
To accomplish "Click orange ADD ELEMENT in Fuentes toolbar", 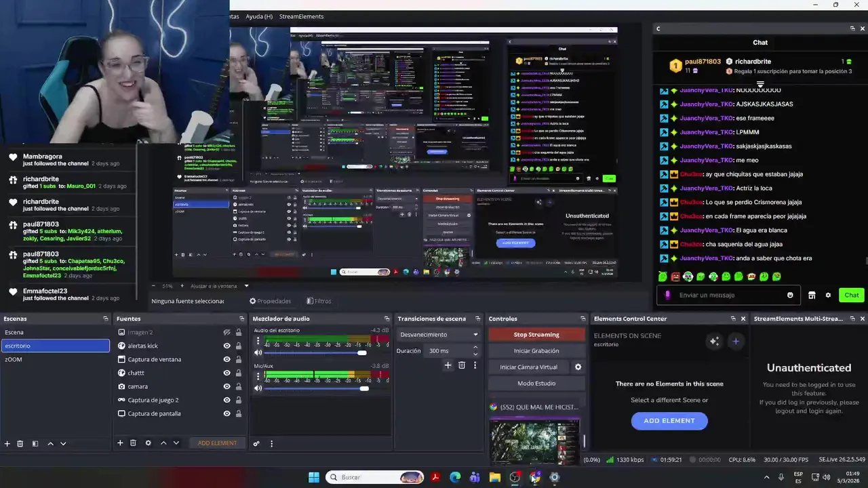I will [x=218, y=443].
